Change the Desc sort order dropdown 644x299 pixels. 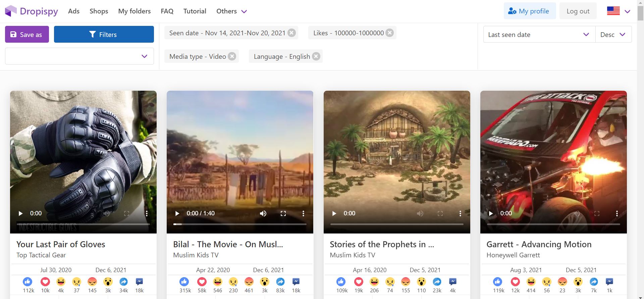coord(613,35)
